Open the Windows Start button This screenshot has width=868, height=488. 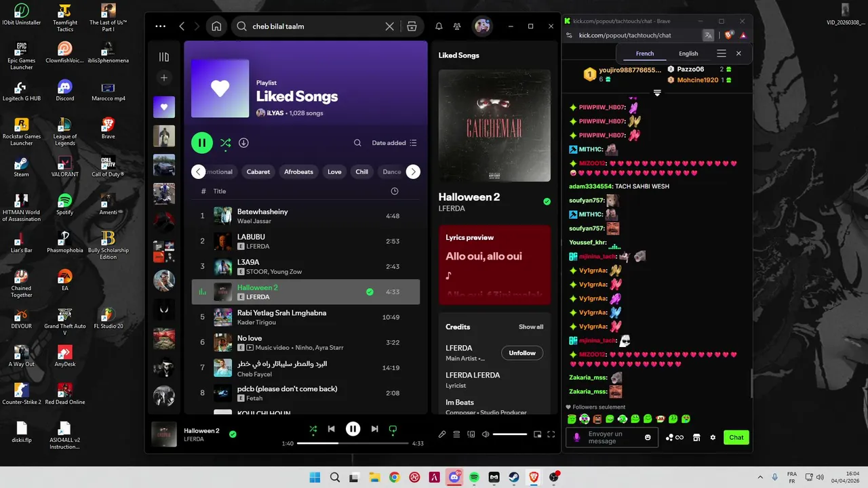point(315,478)
